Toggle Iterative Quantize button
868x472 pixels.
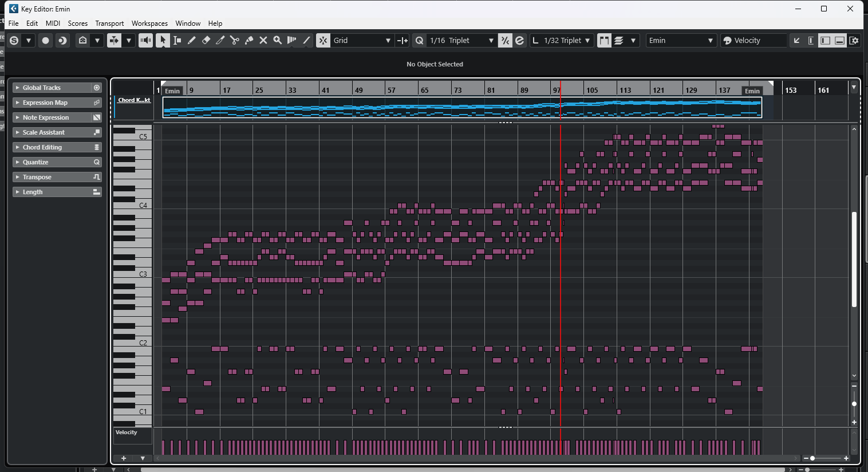pyautogui.click(x=505, y=40)
